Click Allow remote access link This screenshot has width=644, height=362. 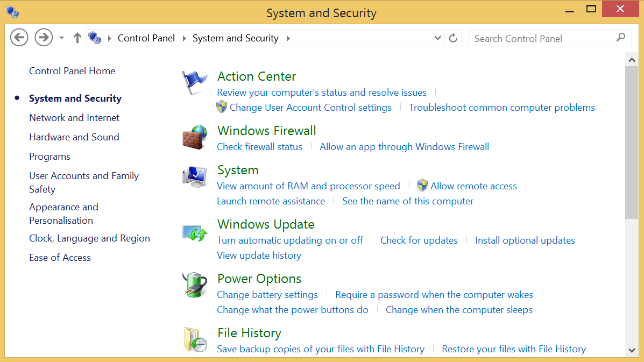473,186
